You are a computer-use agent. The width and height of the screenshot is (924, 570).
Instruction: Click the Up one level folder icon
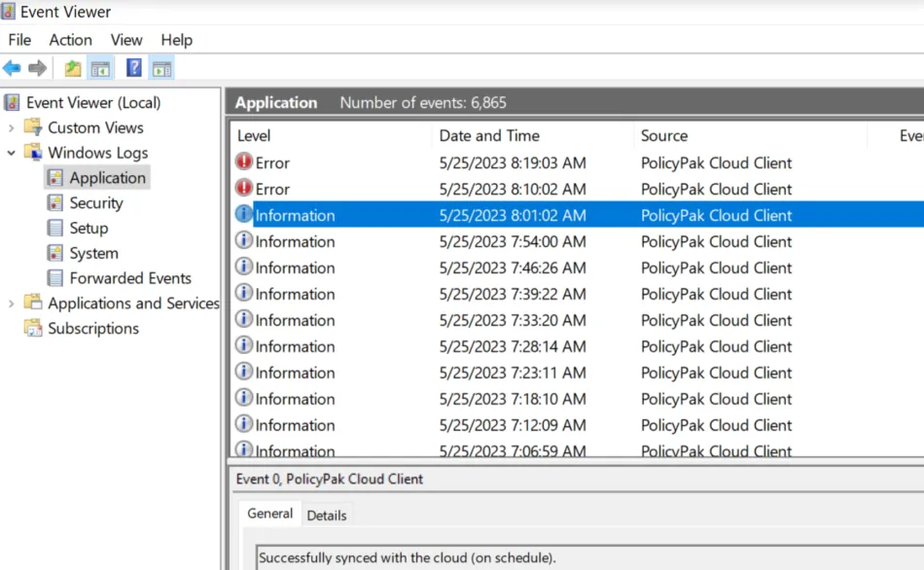(x=73, y=68)
